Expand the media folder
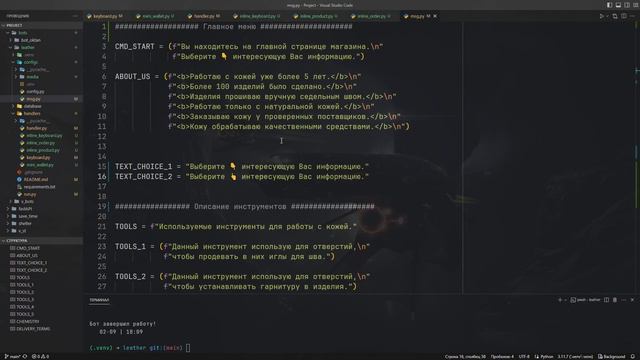Viewport: 640px width, 360px height. point(41,77)
